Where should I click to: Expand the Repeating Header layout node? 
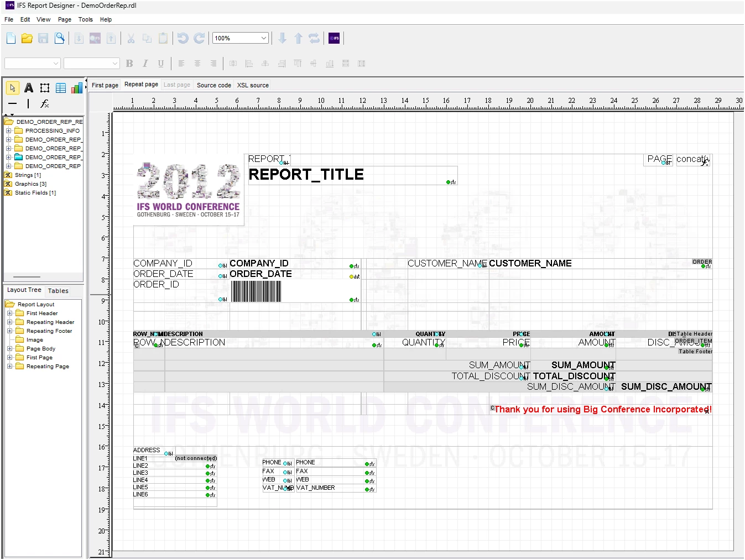[x=9, y=322]
